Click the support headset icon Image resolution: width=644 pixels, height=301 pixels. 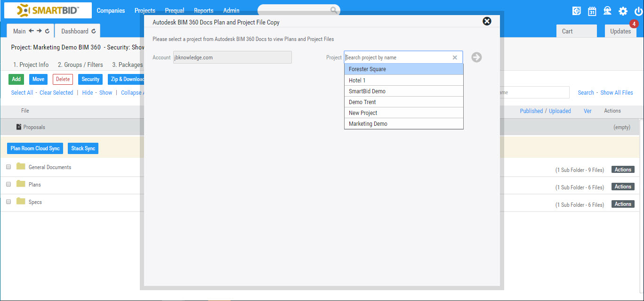click(607, 10)
